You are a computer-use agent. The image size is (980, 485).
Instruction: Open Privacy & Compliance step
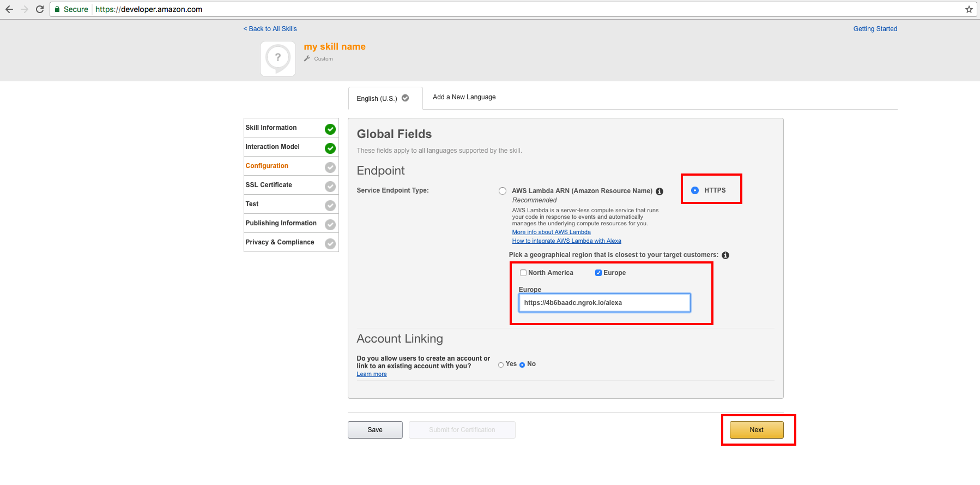coord(291,242)
